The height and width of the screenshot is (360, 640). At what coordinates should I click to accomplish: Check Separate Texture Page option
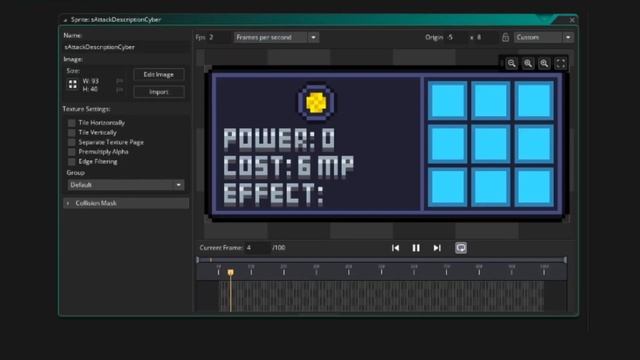click(72, 142)
